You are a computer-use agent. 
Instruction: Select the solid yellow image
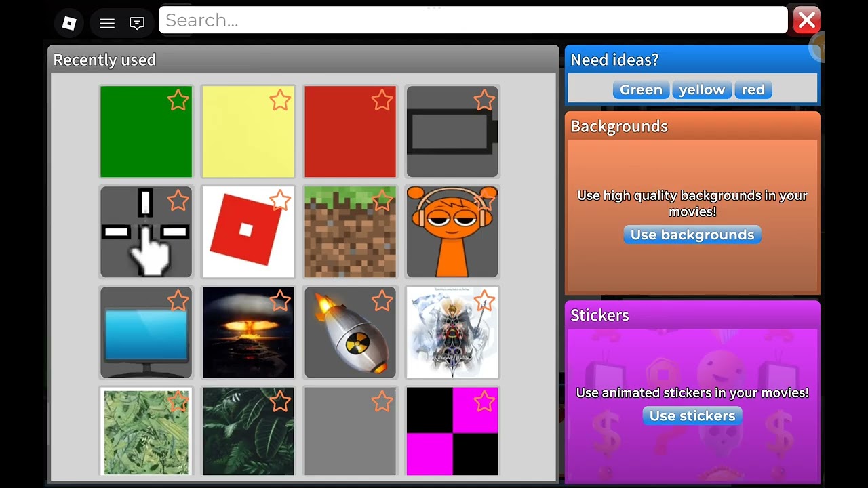point(248,131)
